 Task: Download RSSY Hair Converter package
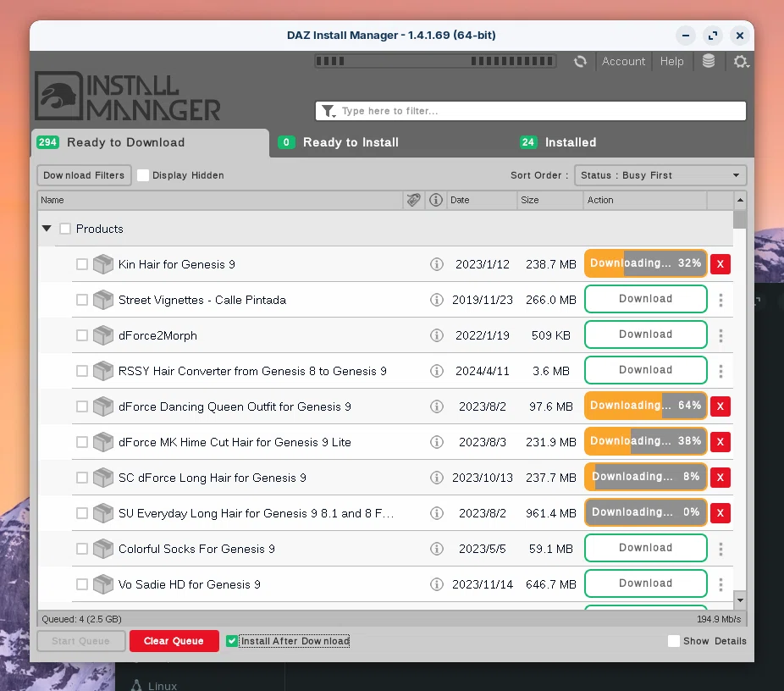pyautogui.click(x=645, y=370)
